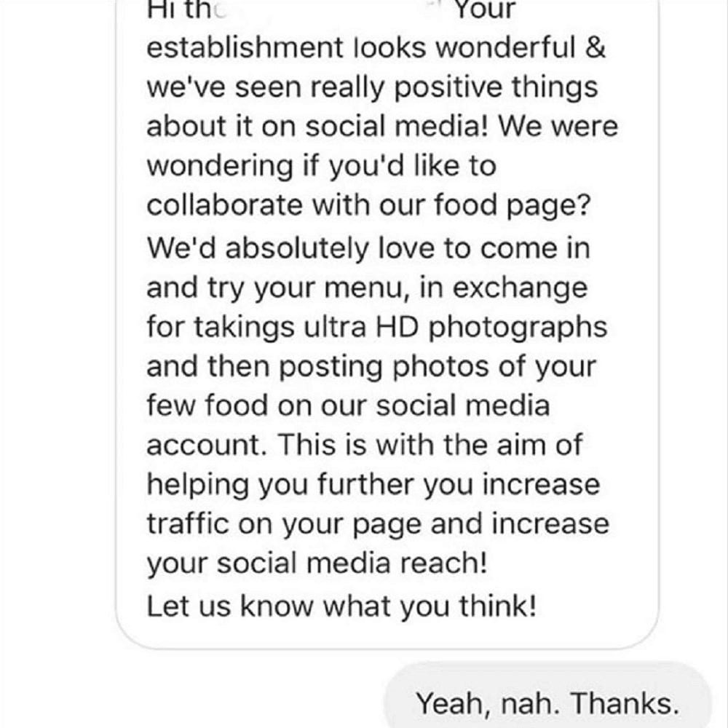Viewport: 728px width, 728px height.
Task: Click the text "about it on social media!"
Action: (x=317, y=126)
